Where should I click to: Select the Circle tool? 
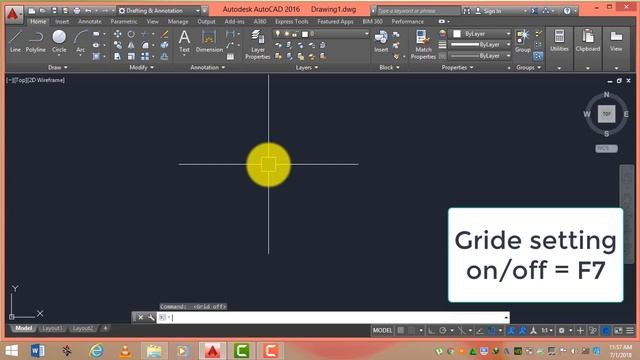[x=59, y=41]
